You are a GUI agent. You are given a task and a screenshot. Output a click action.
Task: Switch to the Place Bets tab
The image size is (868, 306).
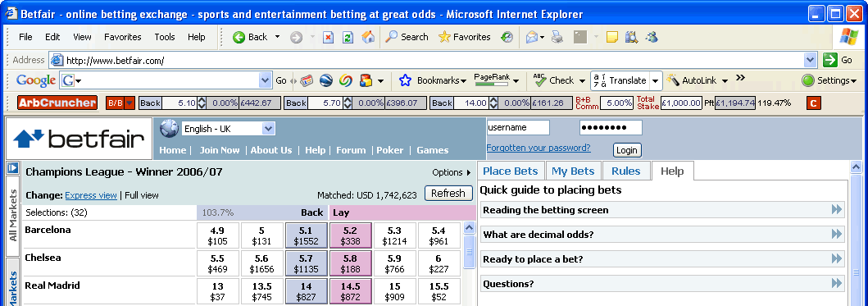pos(511,171)
